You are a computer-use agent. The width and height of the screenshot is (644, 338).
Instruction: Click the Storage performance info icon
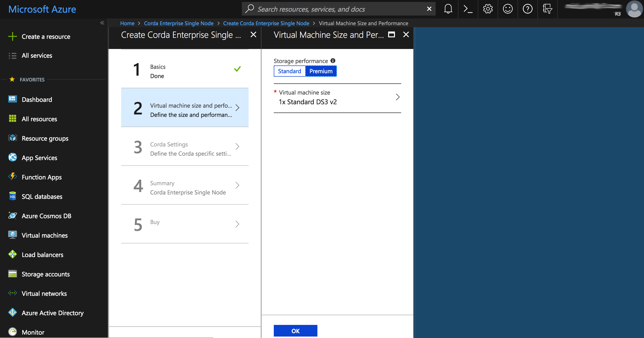333,61
